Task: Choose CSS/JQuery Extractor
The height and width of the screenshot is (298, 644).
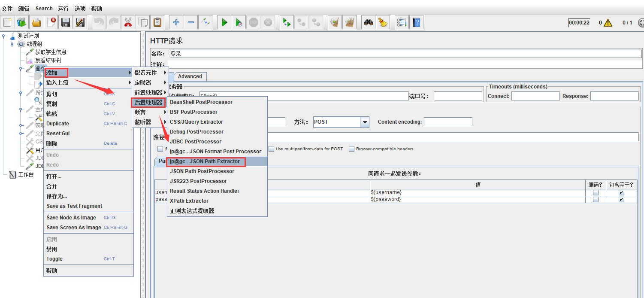Action: point(217,122)
